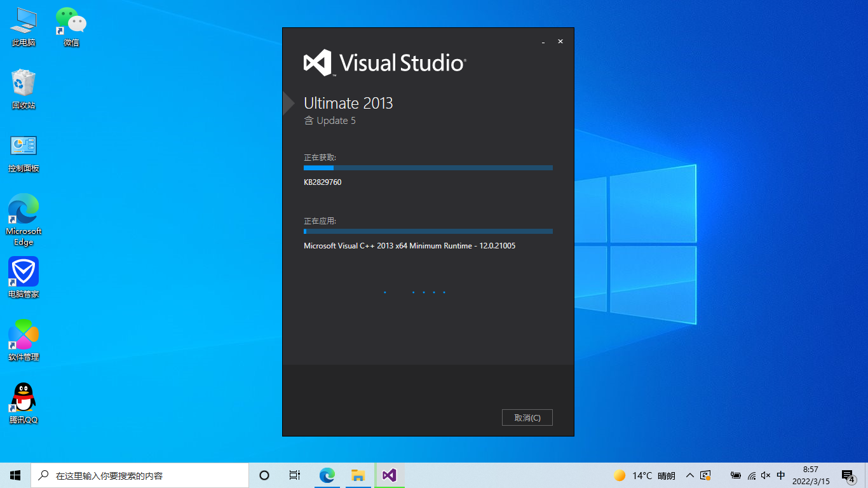Select the 回收站 recycle bin icon
The image size is (868, 488).
coord(24,90)
